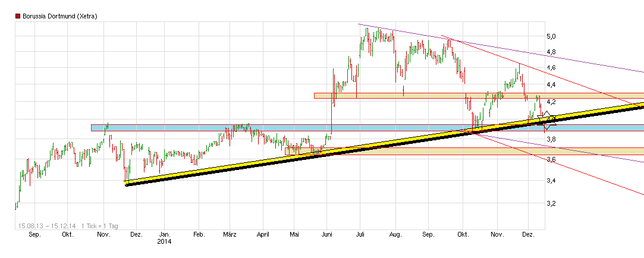Click the "1 Tick = 1 Tag" note
This screenshot has height=258, width=644.
100,225
